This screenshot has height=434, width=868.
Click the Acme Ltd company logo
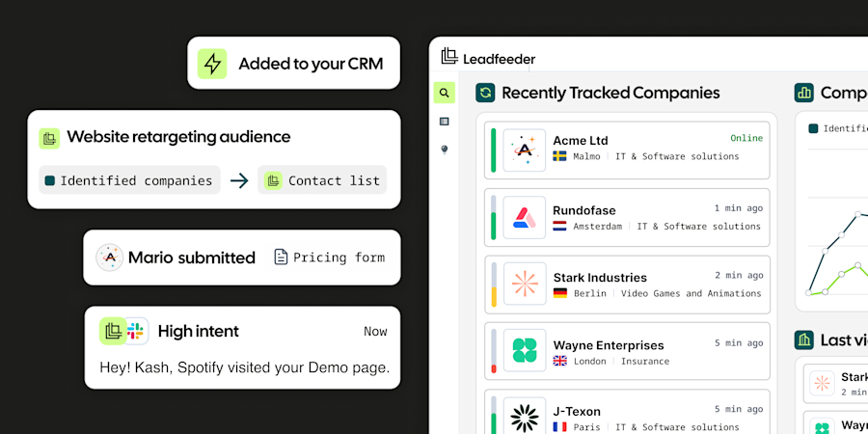pyautogui.click(x=525, y=150)
